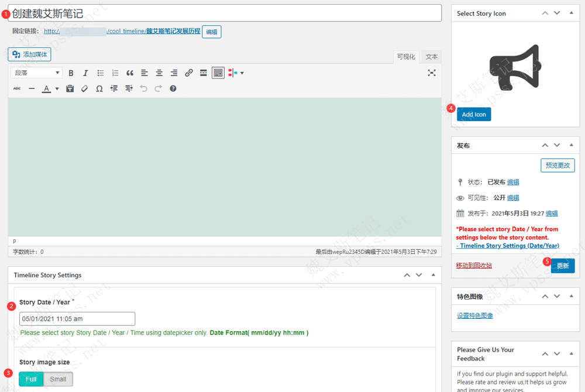Open the 段落 paragraph format dropdown
This screenshot has width=585, height=392.
click(36, 73)
